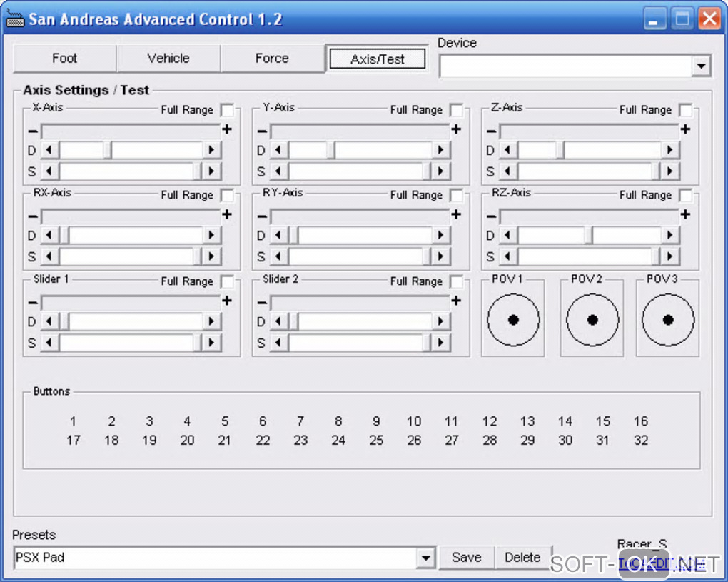This screenshot has width=728, height=582.
Task: Click the X-Axis range progress bar
Action: (x=131, y=131)
